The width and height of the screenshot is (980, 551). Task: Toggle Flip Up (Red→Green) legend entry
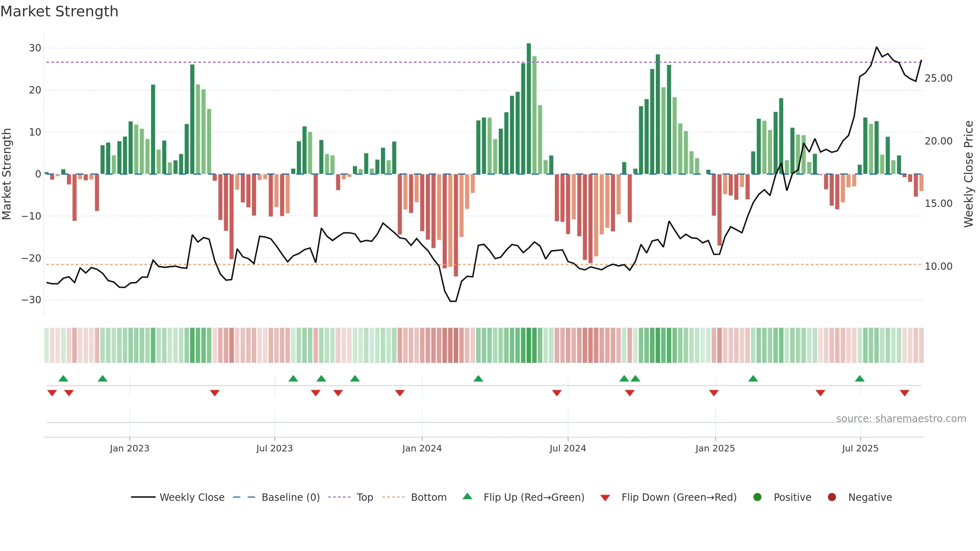[x=523, y=497]
